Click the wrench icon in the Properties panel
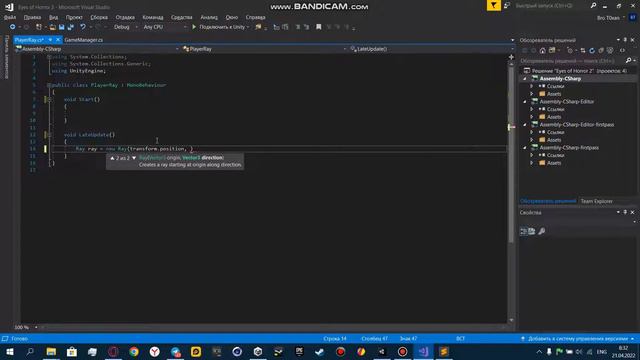Image resolution: width=640 pixels, height=360 pixels. point(542,231)
